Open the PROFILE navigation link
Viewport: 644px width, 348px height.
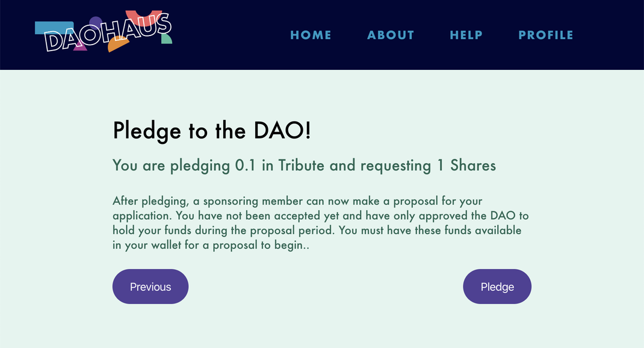coord(546,35)
